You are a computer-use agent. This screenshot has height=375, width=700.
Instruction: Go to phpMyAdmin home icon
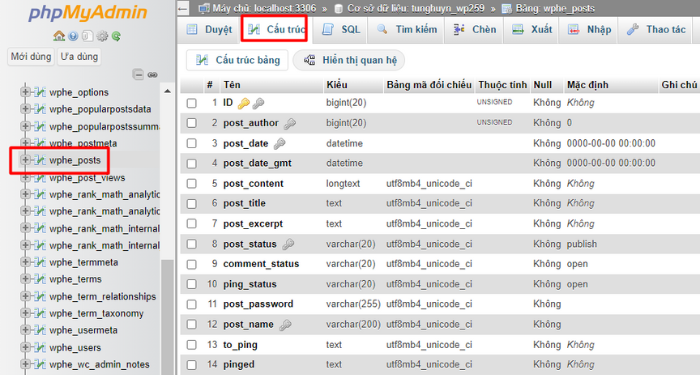[58, 36]
